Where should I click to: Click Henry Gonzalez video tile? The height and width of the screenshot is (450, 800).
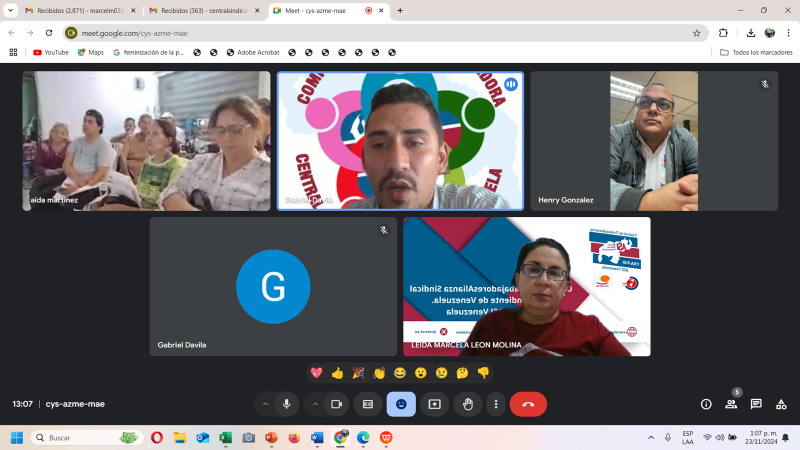(654, 141)
